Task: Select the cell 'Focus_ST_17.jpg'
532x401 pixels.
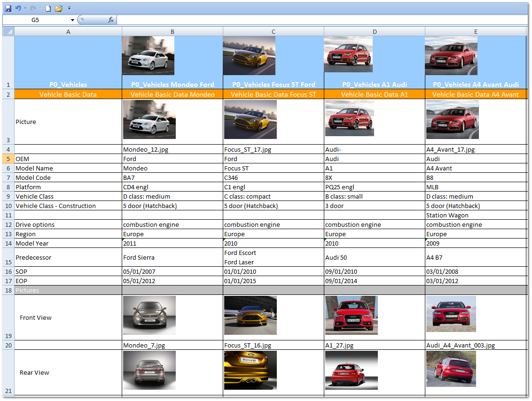Action: [x=274, y=149]
